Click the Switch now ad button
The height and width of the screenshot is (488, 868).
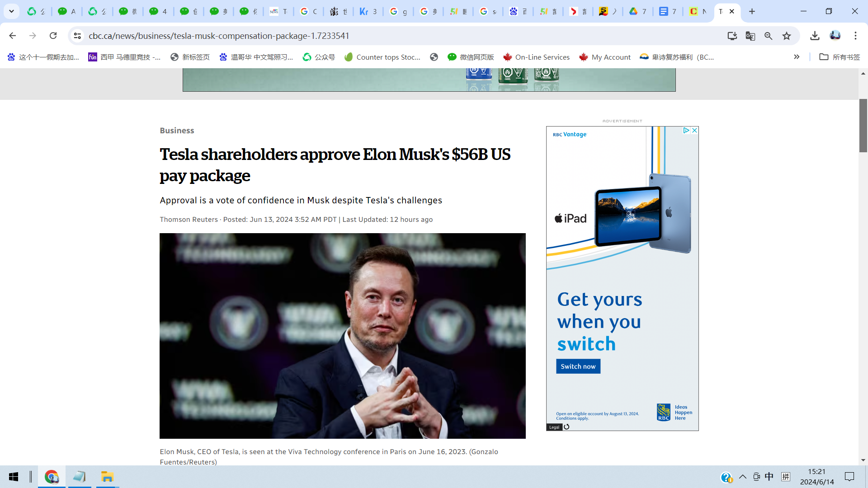point(578,366)
